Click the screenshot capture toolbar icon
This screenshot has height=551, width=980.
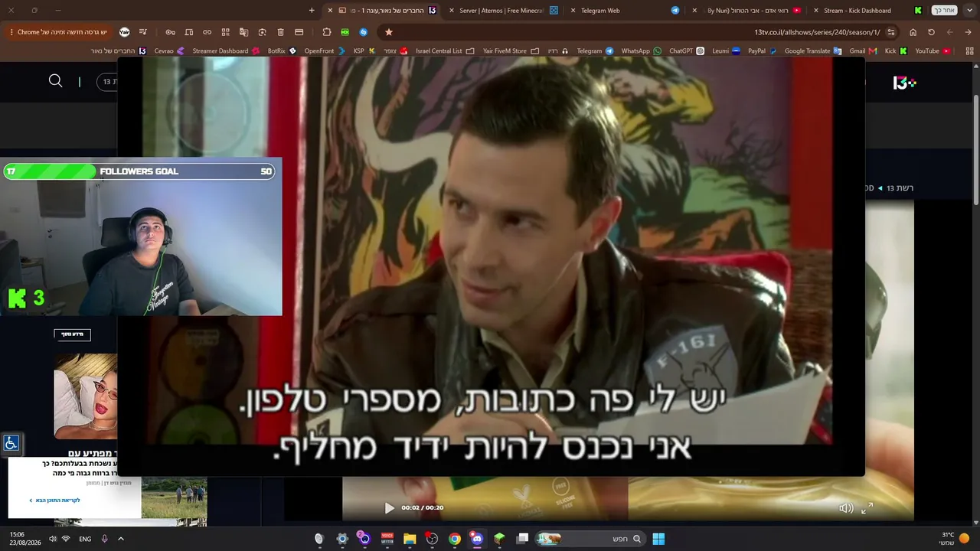(x=263, y=32)
